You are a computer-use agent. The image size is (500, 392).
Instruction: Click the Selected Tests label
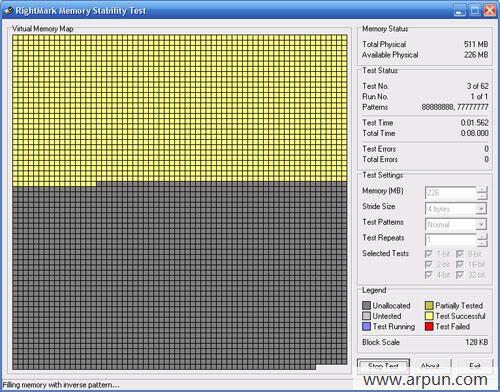385,253
